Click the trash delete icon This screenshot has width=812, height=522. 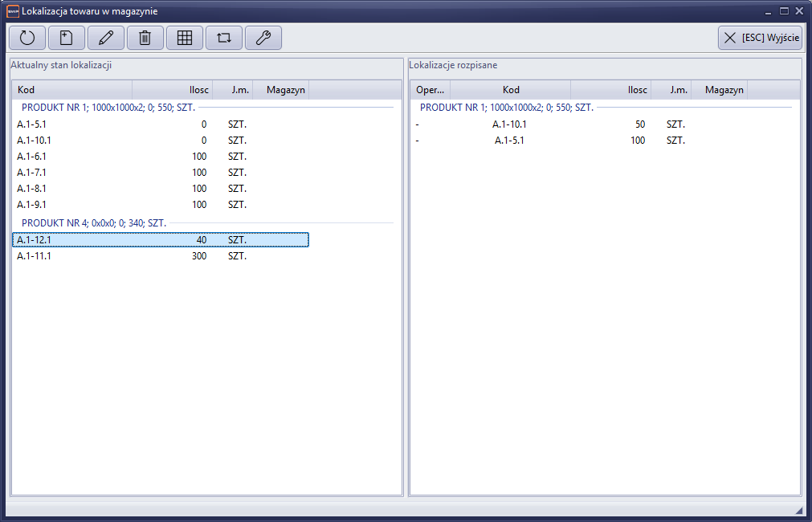point(145,38)
